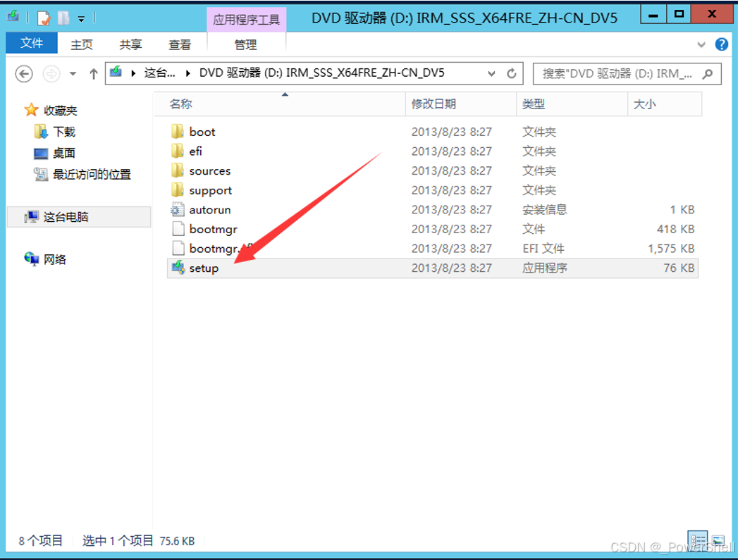Select the efi folder icon
This screenshot has width=738, height=560.
click(x=178, y=151)
